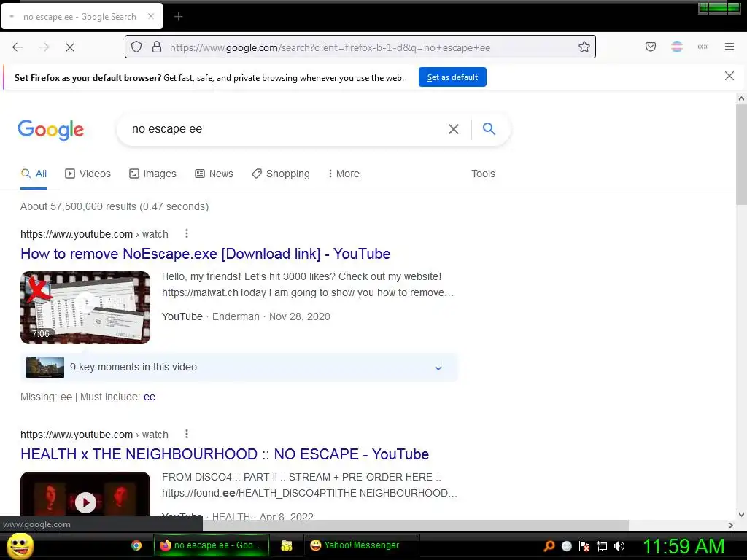Image resolution: width=747 pixels, height=560 pixels.
Task: Open the smiley Start button
Action: click(x=20, y=545)
